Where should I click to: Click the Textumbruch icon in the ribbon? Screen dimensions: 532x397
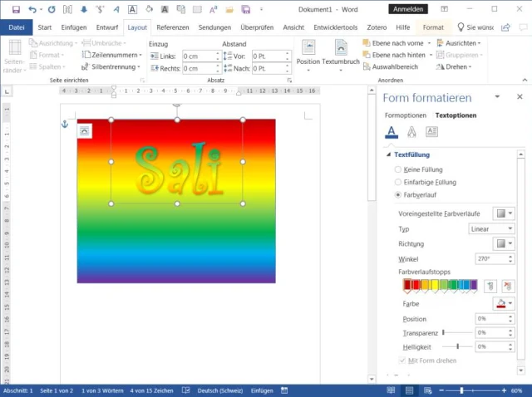341,47
